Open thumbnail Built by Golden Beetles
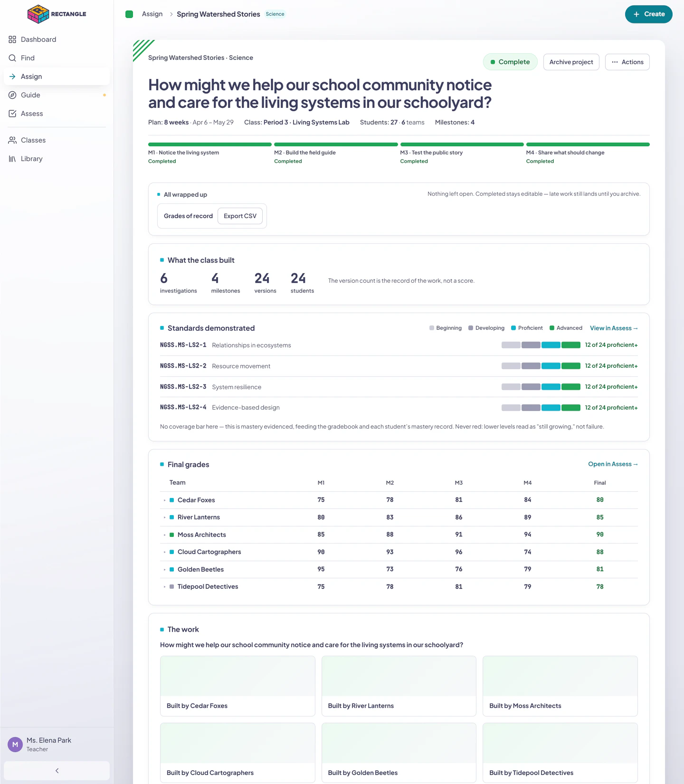This screenshot has height=784, width=684. tap(399, 753)
